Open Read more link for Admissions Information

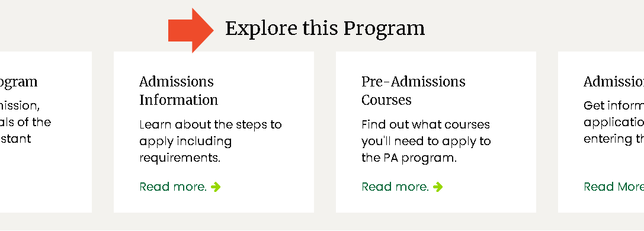point(173,187)
